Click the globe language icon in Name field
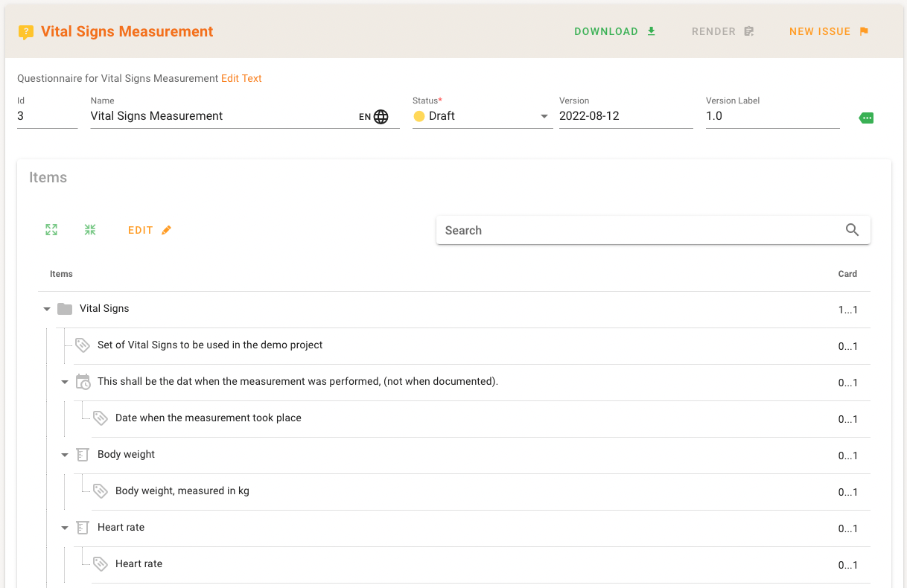907x588 pixels. point(381,117)
